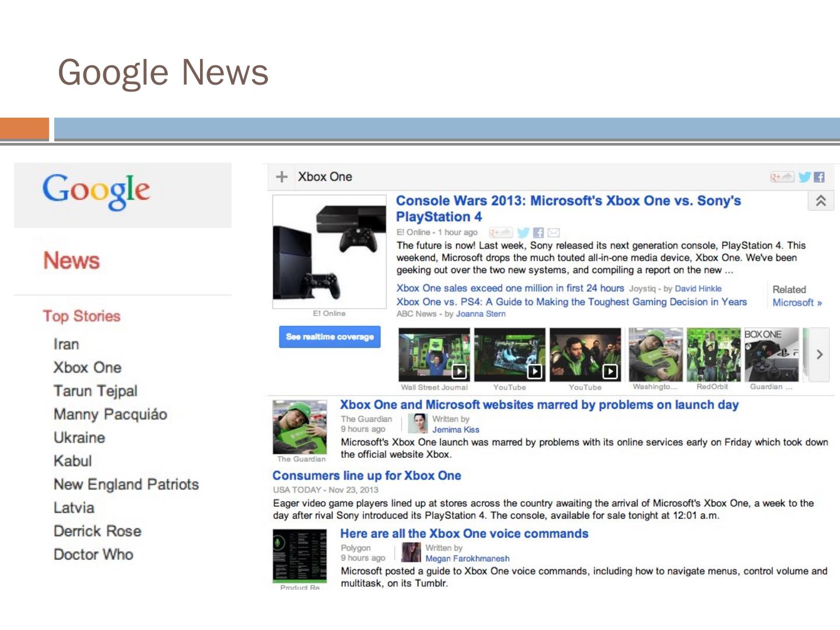Image resolution: width=840 pixels, height=630 pixels.
Task: Open The Guardian article thumbnail image
Action: (300, 427)
